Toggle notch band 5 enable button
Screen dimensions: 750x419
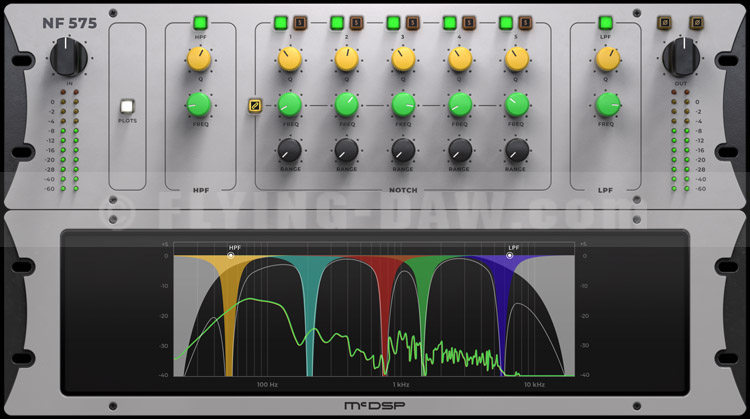point(506,22)
